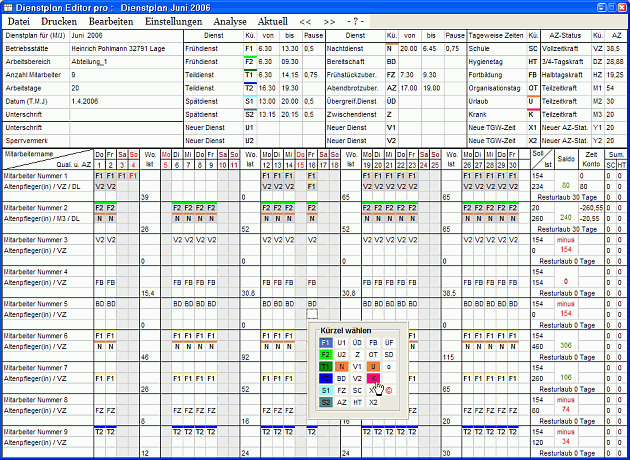Select the name Mitarbeiter Nummer 9
630x460 pixels.
click(36, 432)
